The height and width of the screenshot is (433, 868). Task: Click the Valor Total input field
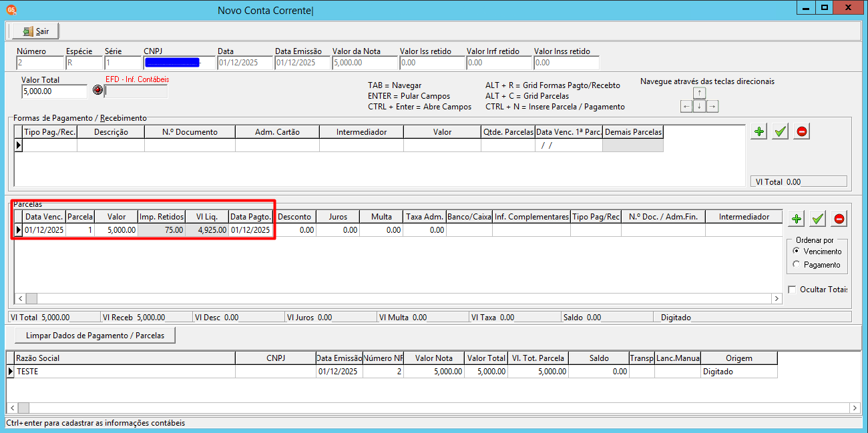(54, 91)
